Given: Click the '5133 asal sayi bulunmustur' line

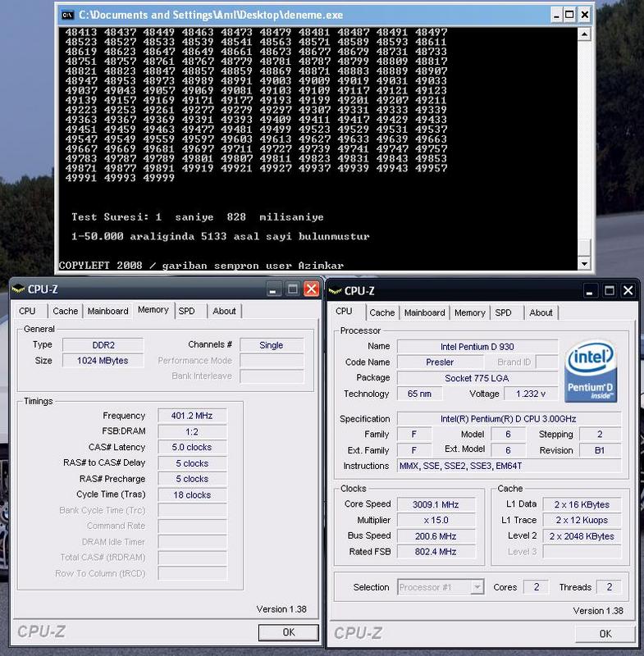Looking at the screenshot, I should (x=221, y=236).
